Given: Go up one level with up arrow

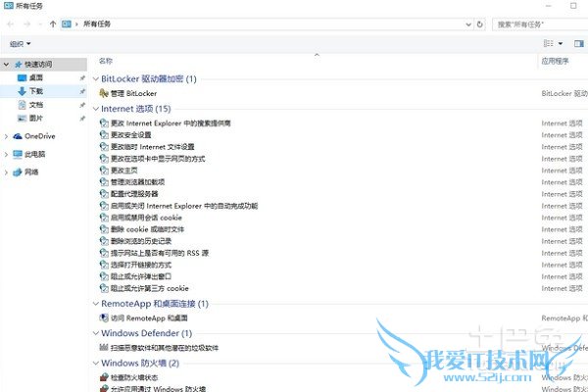Looking at the screenshot, I should [53, 24].
